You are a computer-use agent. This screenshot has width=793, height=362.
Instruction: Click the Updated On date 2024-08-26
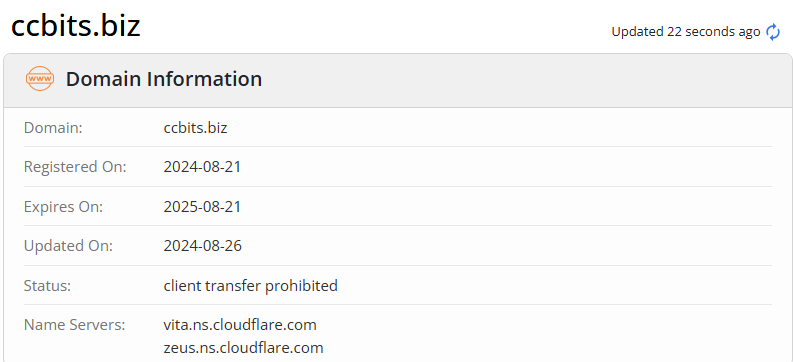coord(203,246)
